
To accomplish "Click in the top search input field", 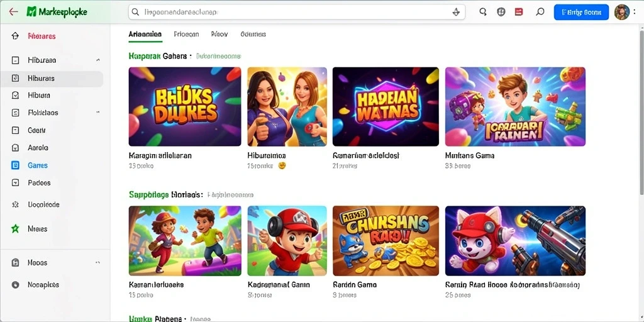I will [x=297, y=13].
